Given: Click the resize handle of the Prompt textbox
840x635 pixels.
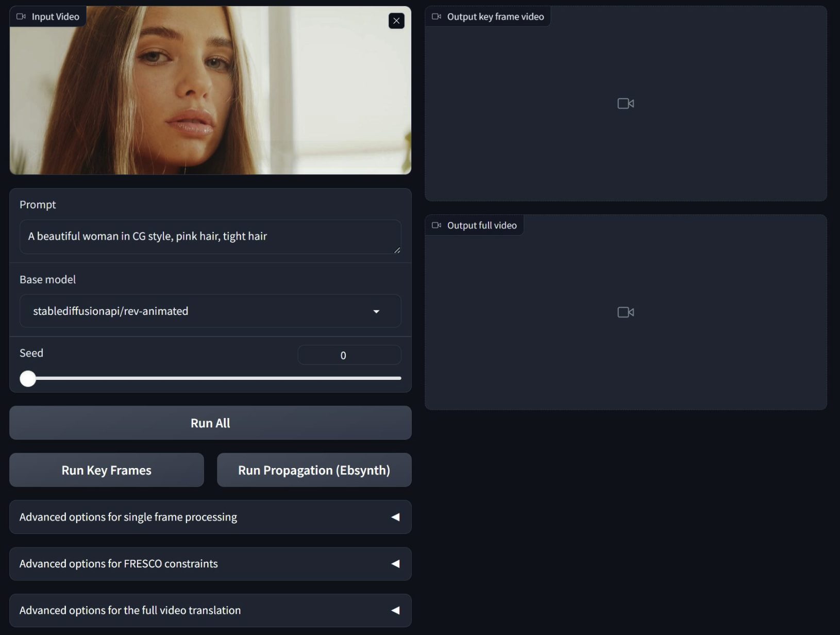Looking at the screenshot, I should pos(397,250).
